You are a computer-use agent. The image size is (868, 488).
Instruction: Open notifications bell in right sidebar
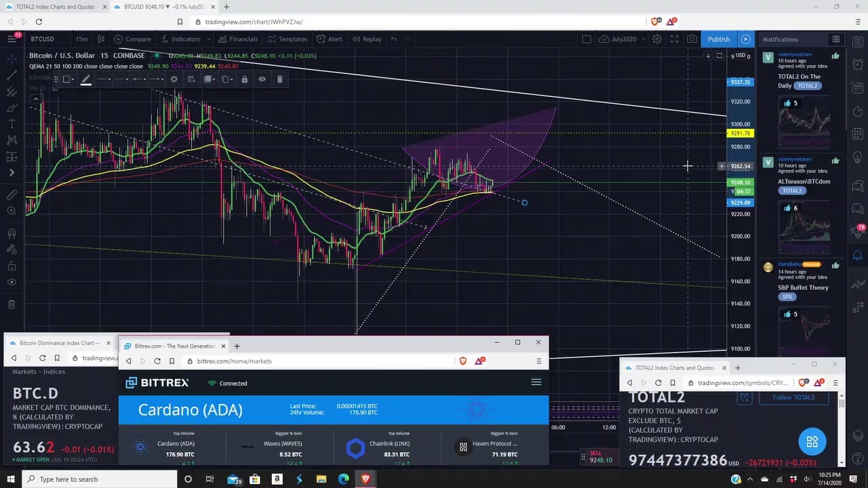pos(857,256)
